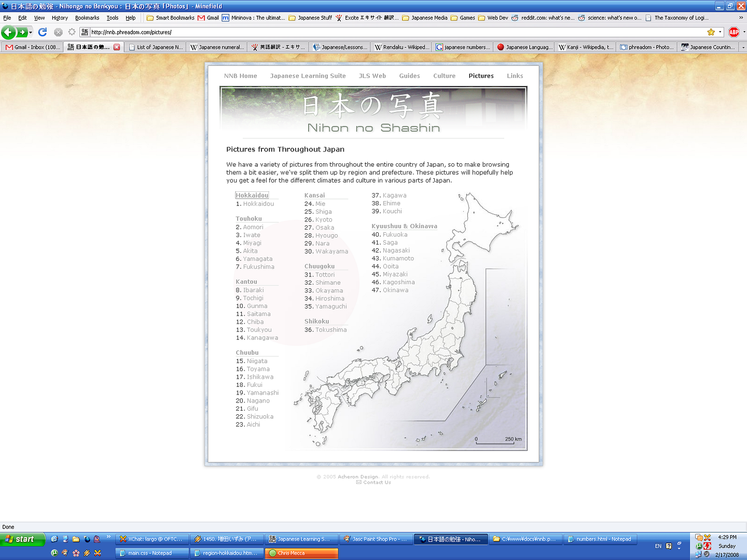
Task: Show more bookmarks via the toolbar chevron
Action: [741, 18]
